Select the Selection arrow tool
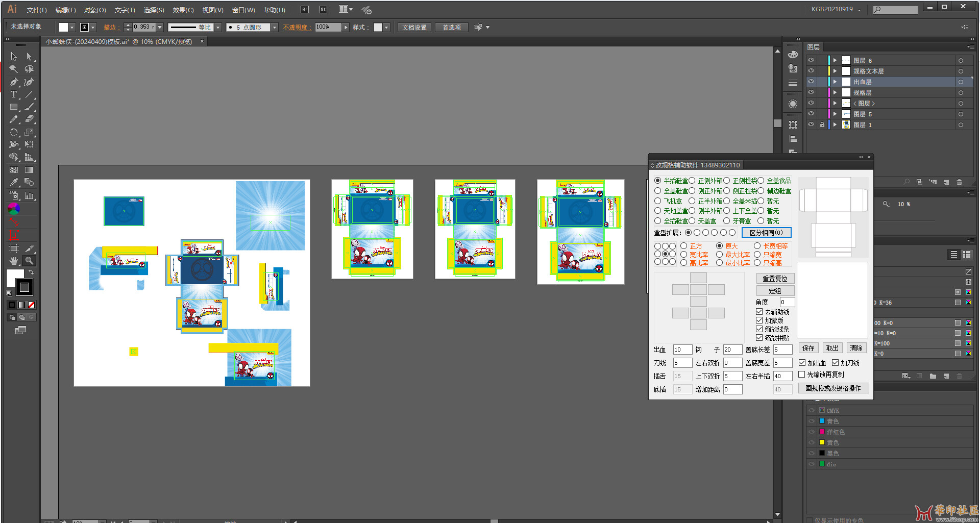 (14, 57)
